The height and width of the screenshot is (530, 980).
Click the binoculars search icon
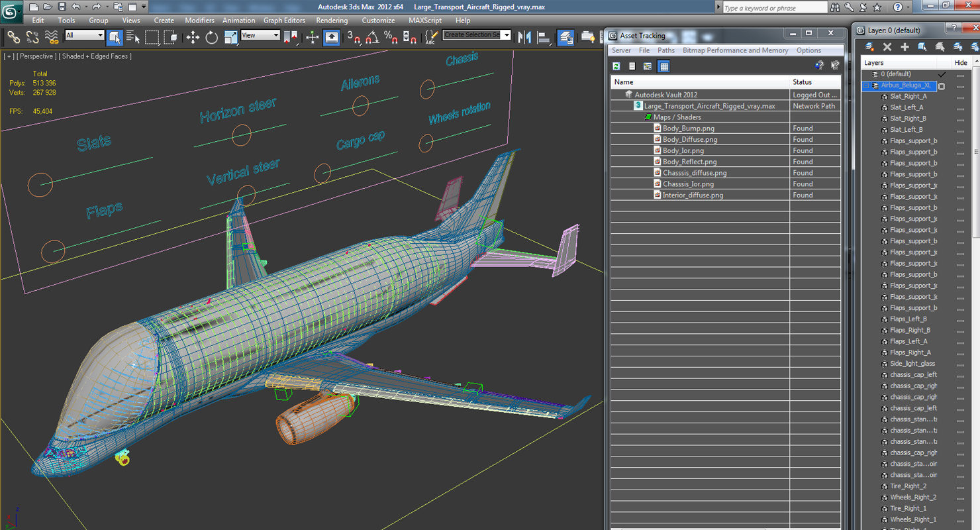[834, 7]
